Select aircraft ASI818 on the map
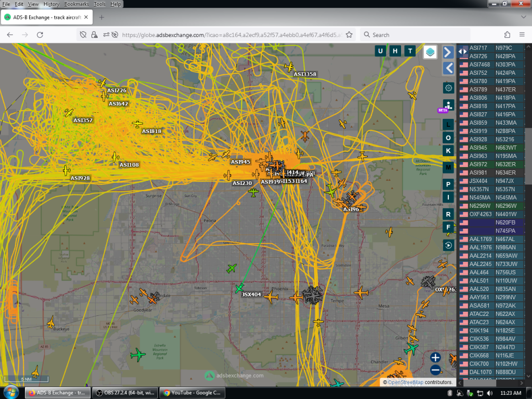The height and width of the screenshot is (399, 532). pos(137,124)
